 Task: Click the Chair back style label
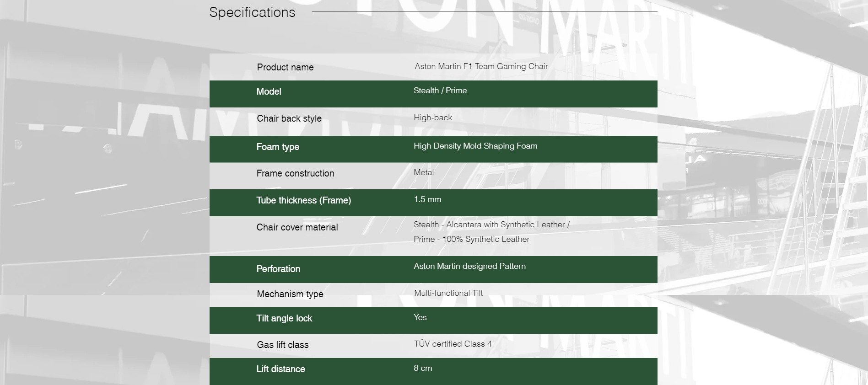pos(289,118)
